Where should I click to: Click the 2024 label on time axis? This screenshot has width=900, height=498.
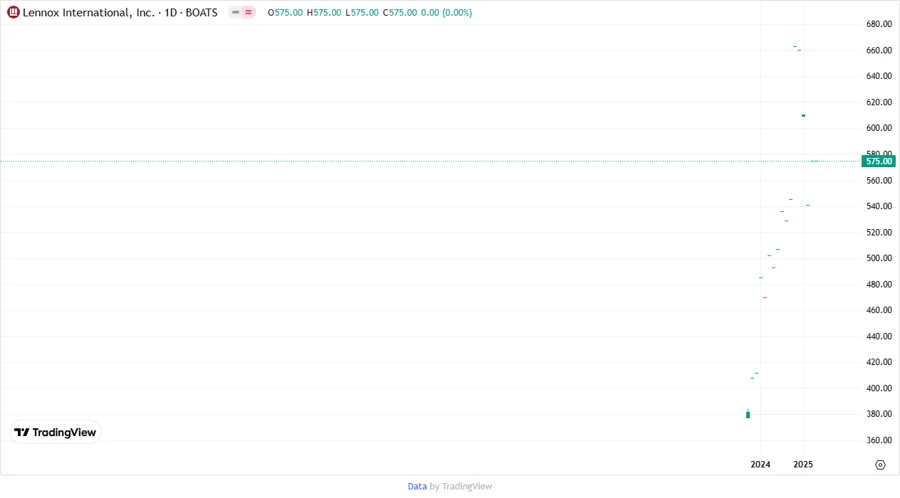[760, 465]
